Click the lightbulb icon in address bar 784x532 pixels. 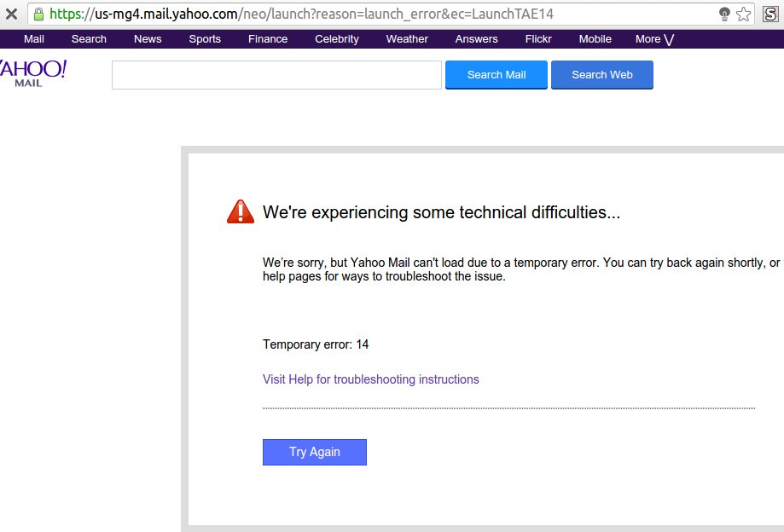[724, 14]
